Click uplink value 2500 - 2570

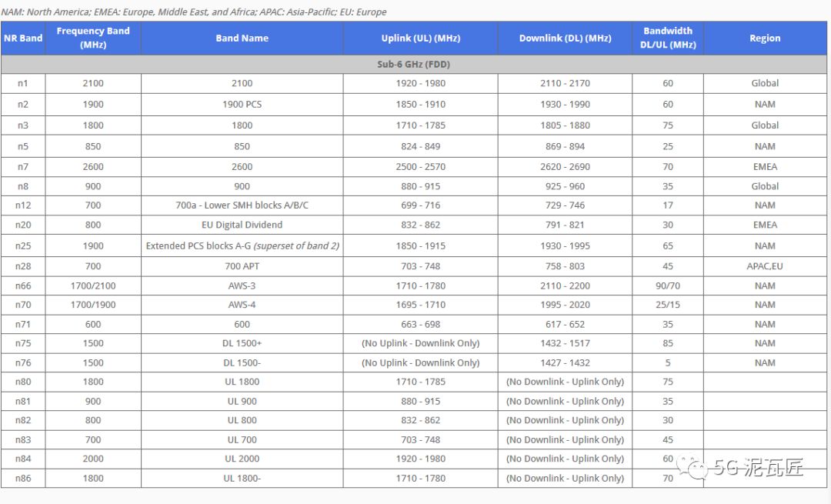click(420, 166)
